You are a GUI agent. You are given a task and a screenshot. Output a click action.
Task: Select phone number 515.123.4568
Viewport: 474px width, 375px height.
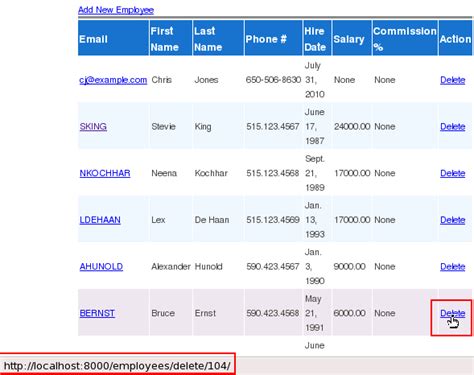click(x=273, y=173)
